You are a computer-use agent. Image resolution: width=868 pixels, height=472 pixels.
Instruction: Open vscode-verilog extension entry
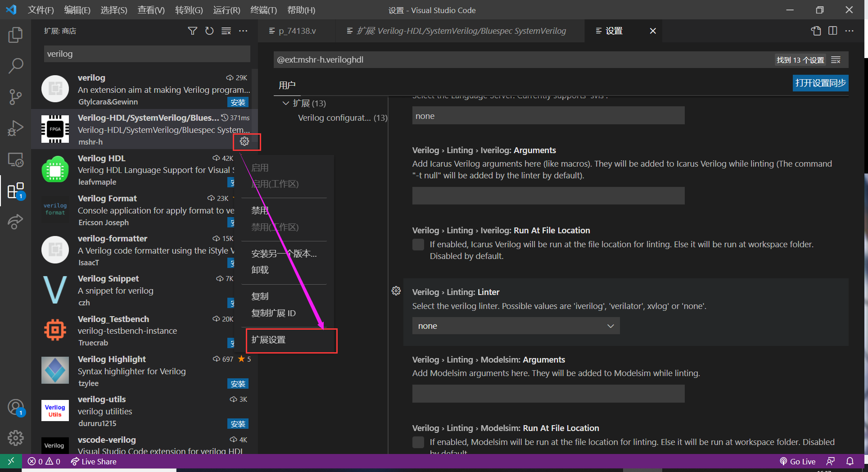coord(144,445)
